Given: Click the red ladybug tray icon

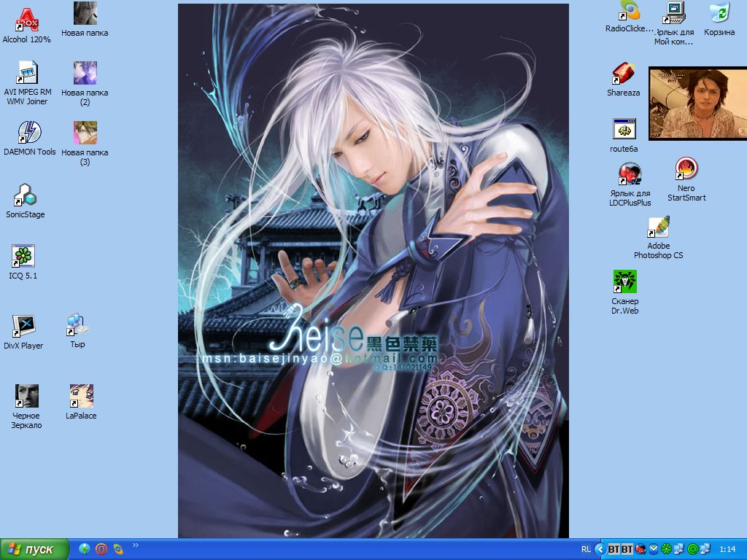Looking at the screenshot, I should [x=640, y=550].
